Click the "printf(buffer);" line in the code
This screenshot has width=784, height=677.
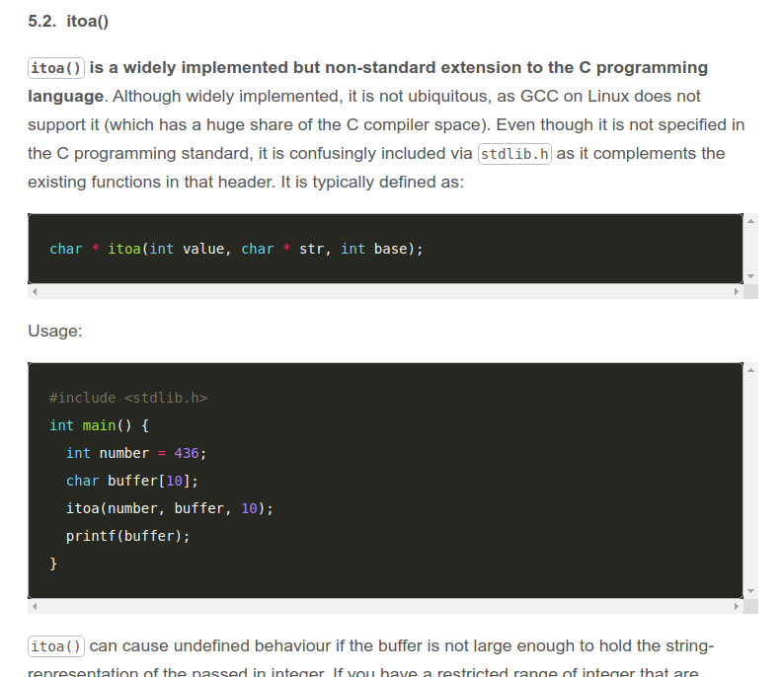click(127, 536)
